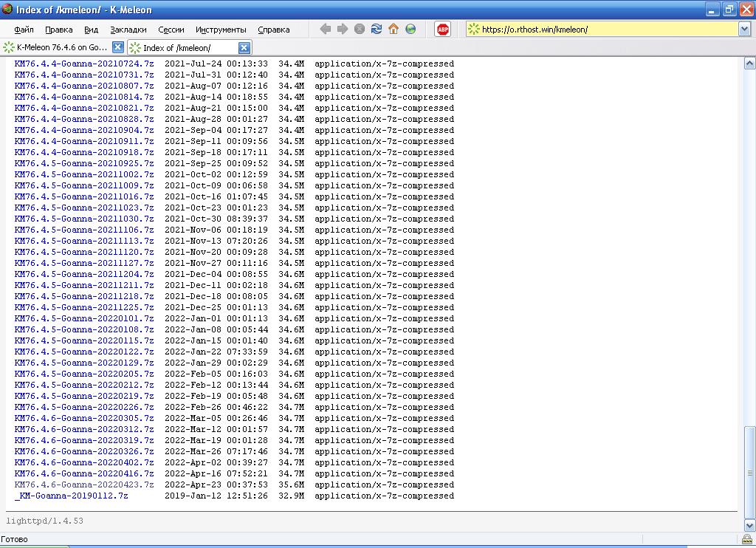Click KM76.4.5-Goanna-20210925.7z link
The height and width of the screenshot is (548, 756).
pos(84,163)
